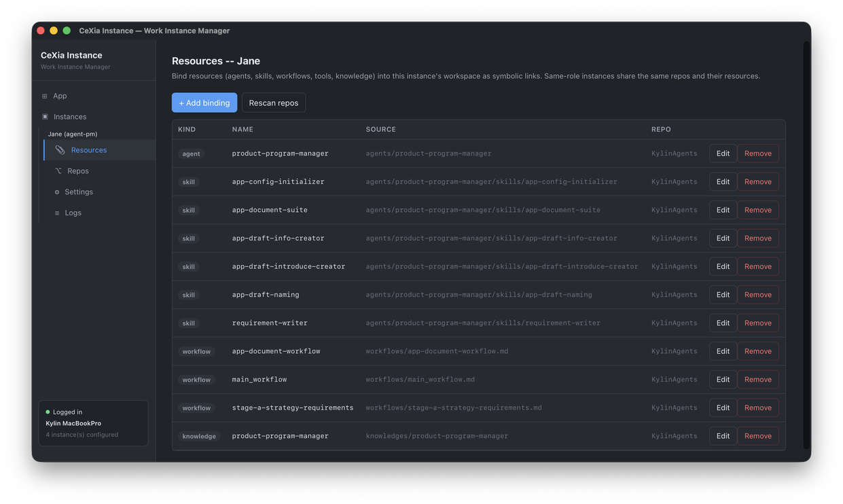Screen dimensions: 843x504
Task: Click the Kylin MacBookPro device name
Action: pyautogui.click(x=73, y=423)
